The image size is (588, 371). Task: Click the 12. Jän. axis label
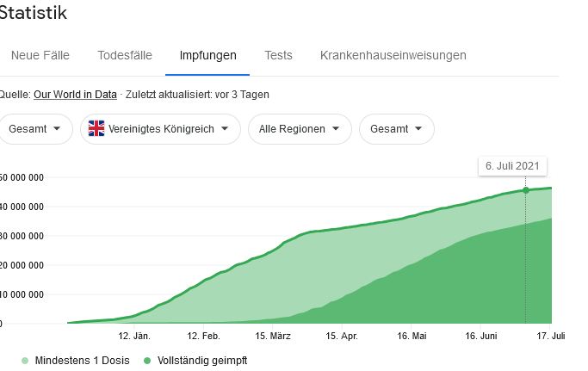pos(134,336)
